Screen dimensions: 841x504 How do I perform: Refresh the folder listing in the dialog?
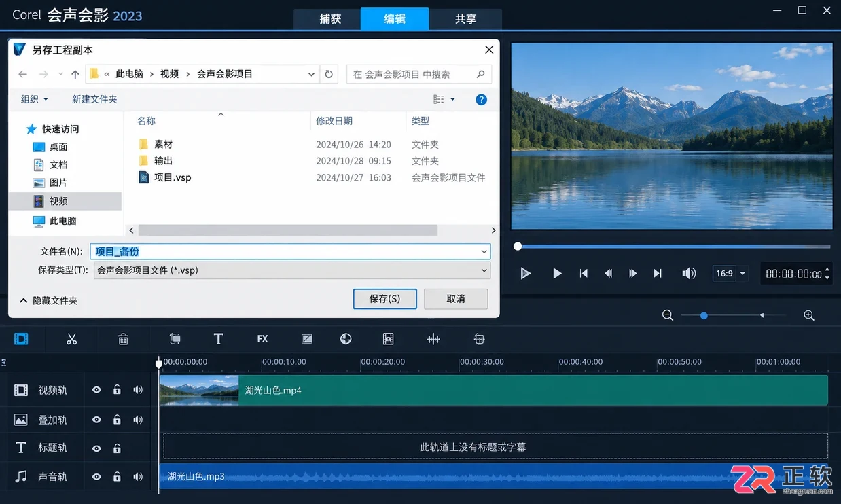pyautogui.click(x=329, y=74)
